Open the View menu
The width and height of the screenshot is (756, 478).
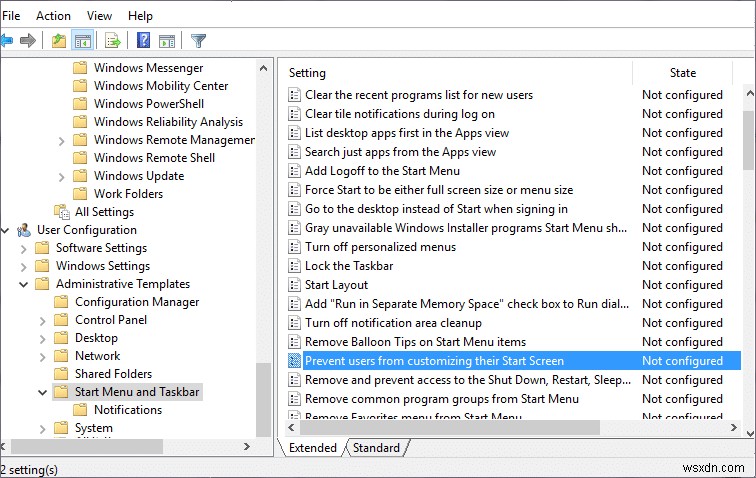pos(99,15)
